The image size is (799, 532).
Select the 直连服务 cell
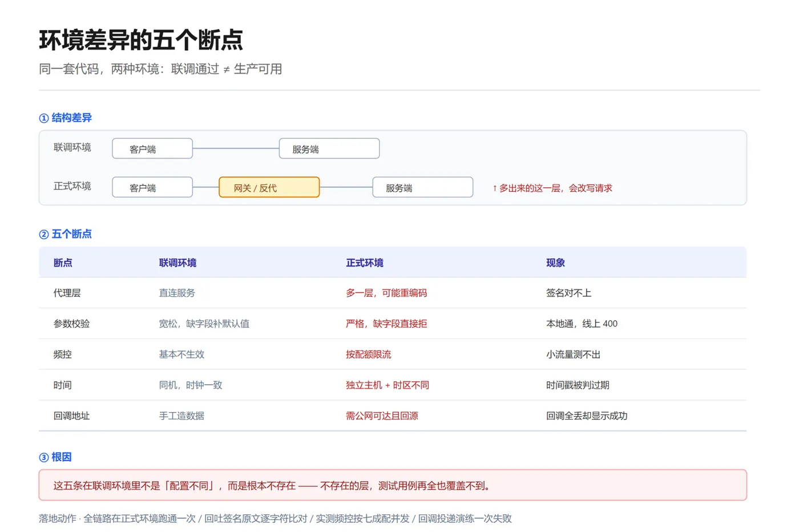point(177,293)
